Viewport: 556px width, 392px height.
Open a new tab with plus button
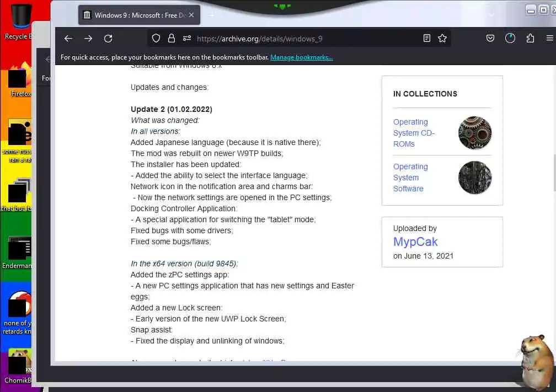pos(211,15)
